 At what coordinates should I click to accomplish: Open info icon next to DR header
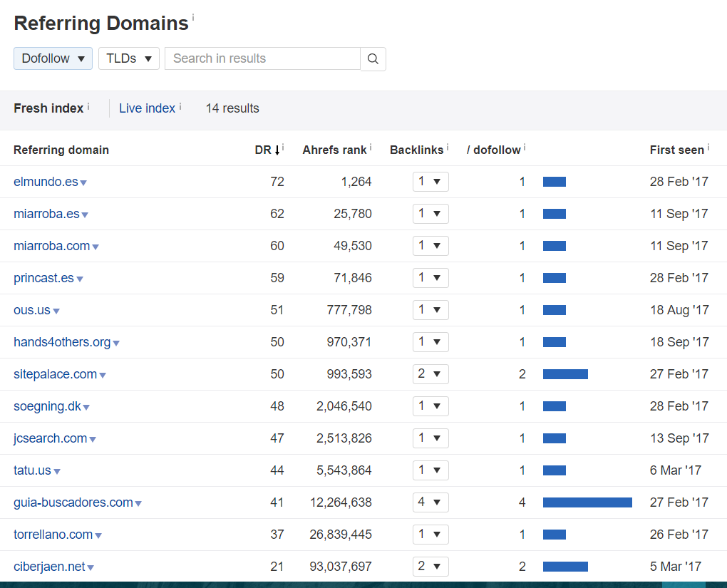(283, 148)
